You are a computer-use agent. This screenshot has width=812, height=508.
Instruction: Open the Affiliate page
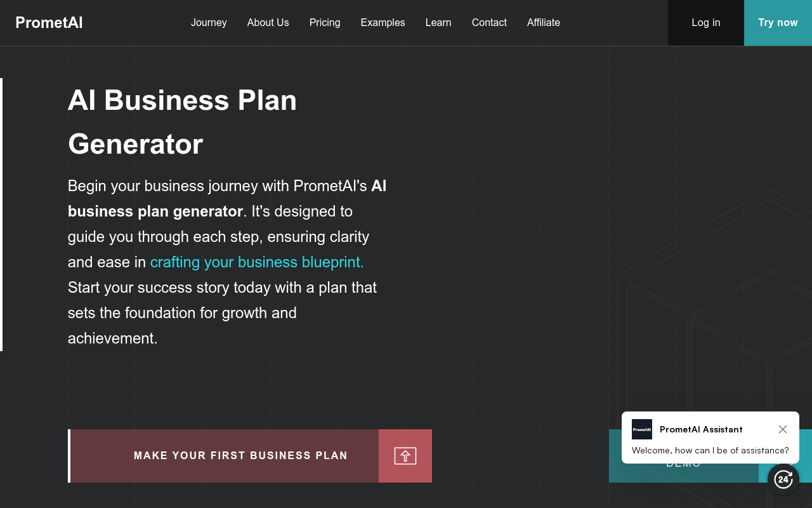(544, 23)
